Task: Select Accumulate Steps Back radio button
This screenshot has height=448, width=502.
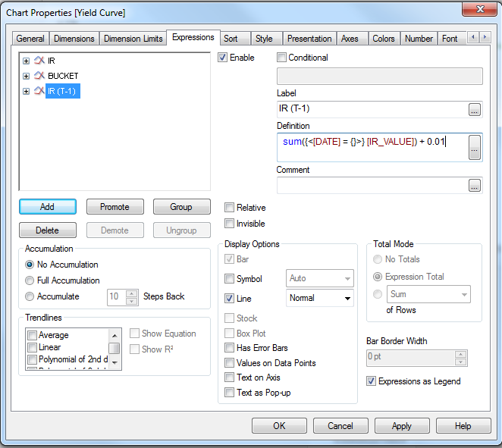Action: click(x=30, y=296)
